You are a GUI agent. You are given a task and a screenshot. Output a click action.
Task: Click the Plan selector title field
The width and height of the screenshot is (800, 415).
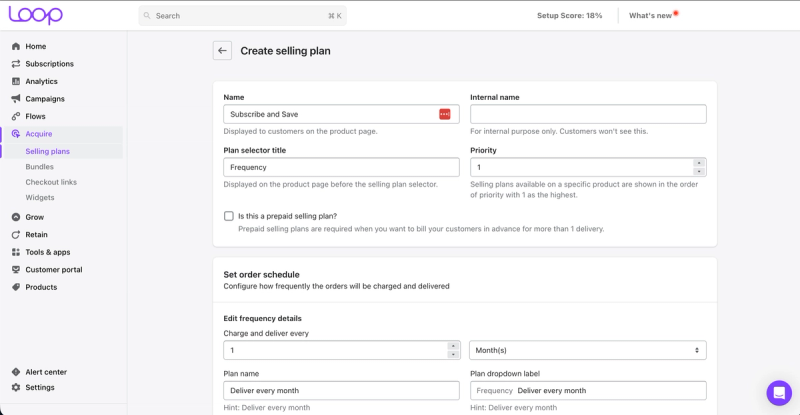(341, 167)
